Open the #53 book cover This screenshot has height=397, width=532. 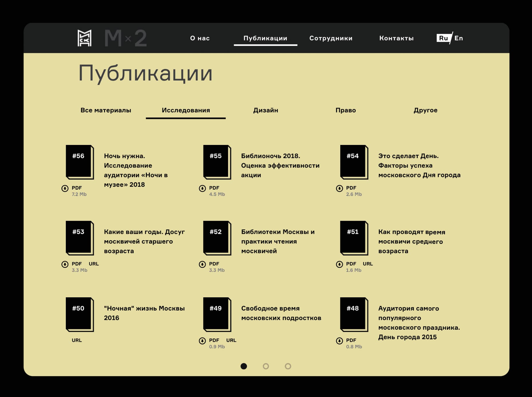(80, 238)
